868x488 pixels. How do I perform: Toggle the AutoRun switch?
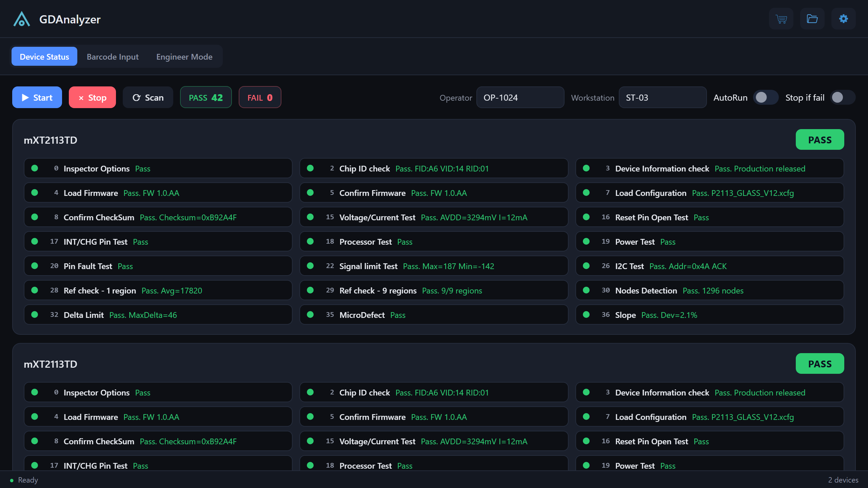coord(766,98)
